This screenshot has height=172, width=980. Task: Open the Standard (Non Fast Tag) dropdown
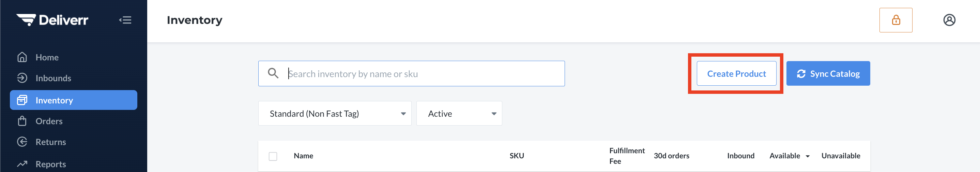[x=335, y=113]
